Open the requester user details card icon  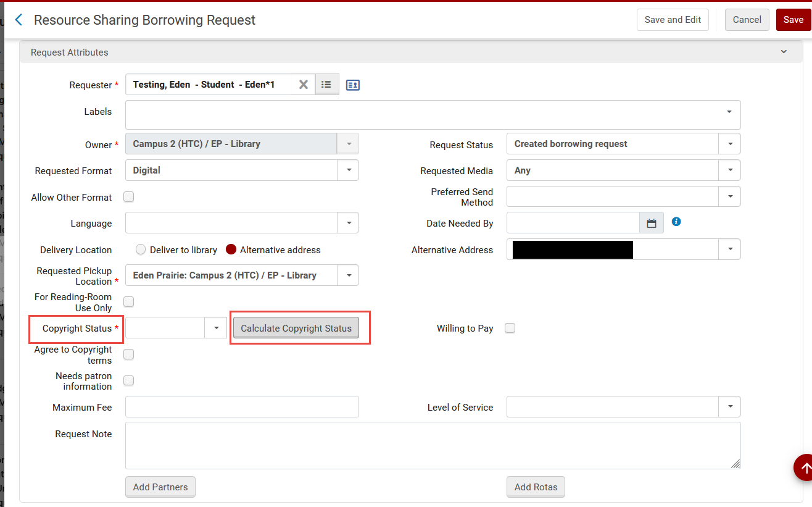[353, 85]
